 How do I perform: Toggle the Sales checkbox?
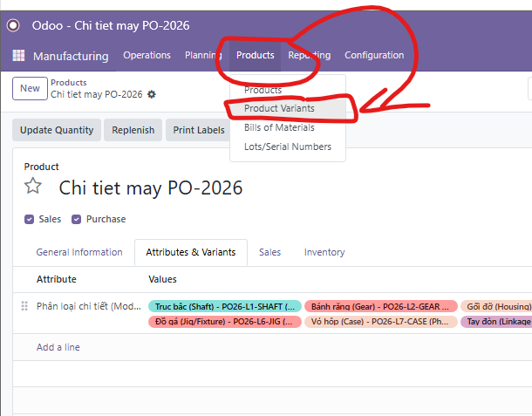click(x=30, y=219)
